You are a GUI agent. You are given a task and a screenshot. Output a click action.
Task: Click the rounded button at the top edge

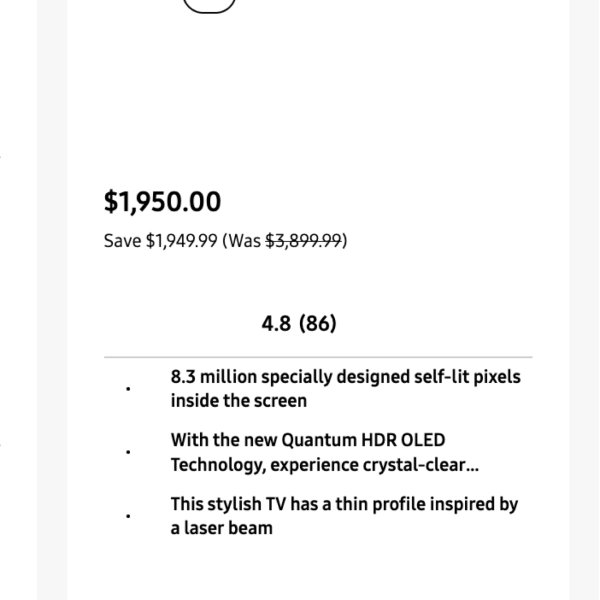tap(209, 4)
